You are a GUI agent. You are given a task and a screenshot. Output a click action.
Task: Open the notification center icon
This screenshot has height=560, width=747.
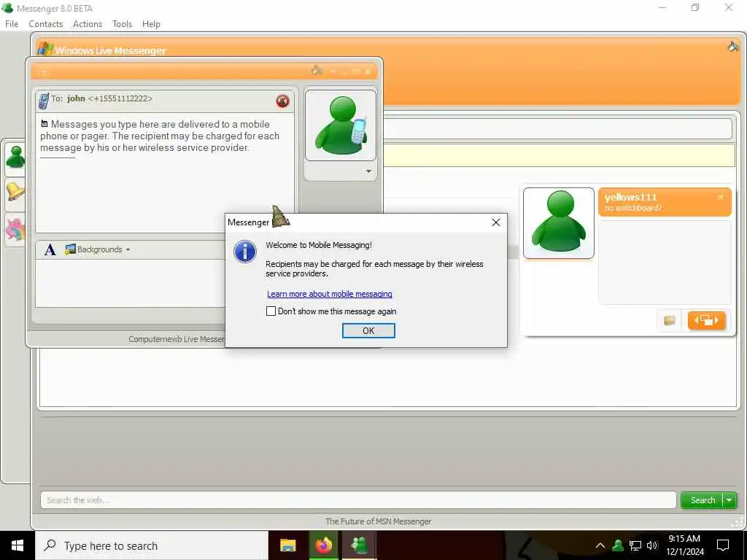click(723, 545)
